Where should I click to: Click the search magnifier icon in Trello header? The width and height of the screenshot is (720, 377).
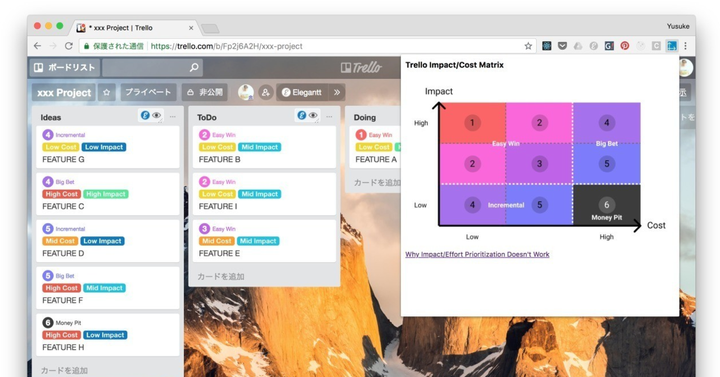pos(194,68)
